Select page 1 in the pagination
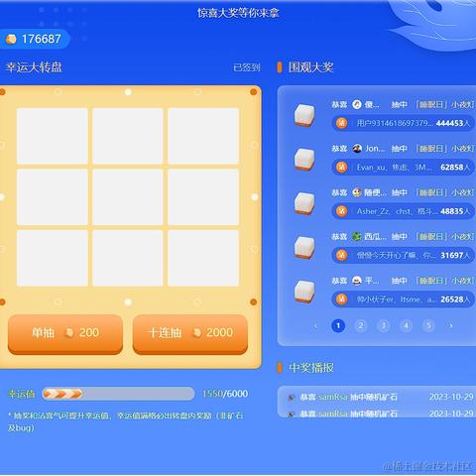Viewport: 476px width, 476px height. [338, 325]
